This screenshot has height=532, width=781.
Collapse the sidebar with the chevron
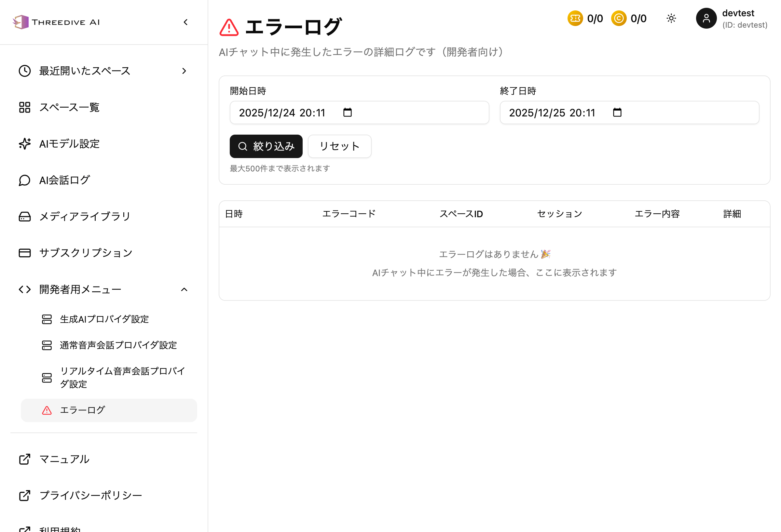(x=185, y=22)
